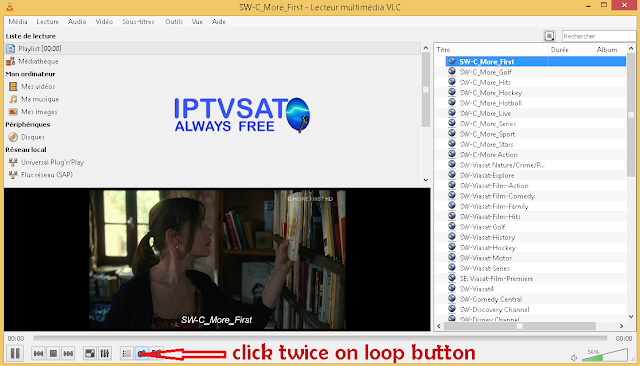Open the Audio menu
The width and height of the screenshot is (640, 366).
(x=77, y=22)
